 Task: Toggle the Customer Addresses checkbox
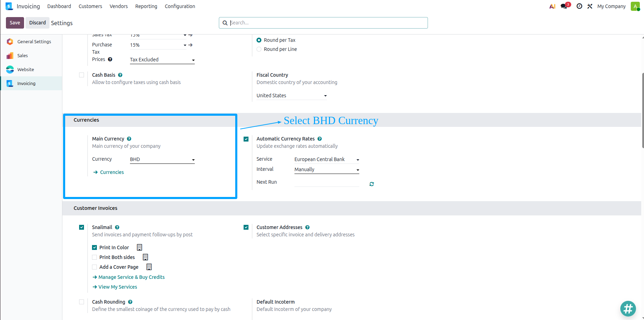pyautogui.click(x=246, y=227)
